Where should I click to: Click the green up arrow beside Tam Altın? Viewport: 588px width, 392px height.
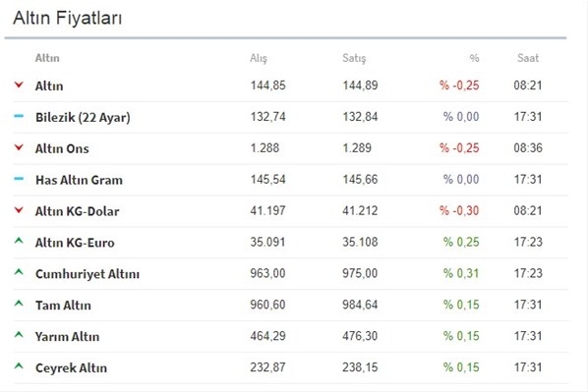[19, 304]
